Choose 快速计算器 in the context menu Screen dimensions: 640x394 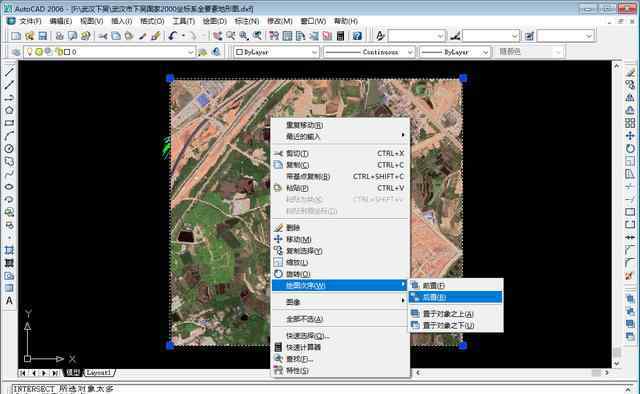click(340, 347)
